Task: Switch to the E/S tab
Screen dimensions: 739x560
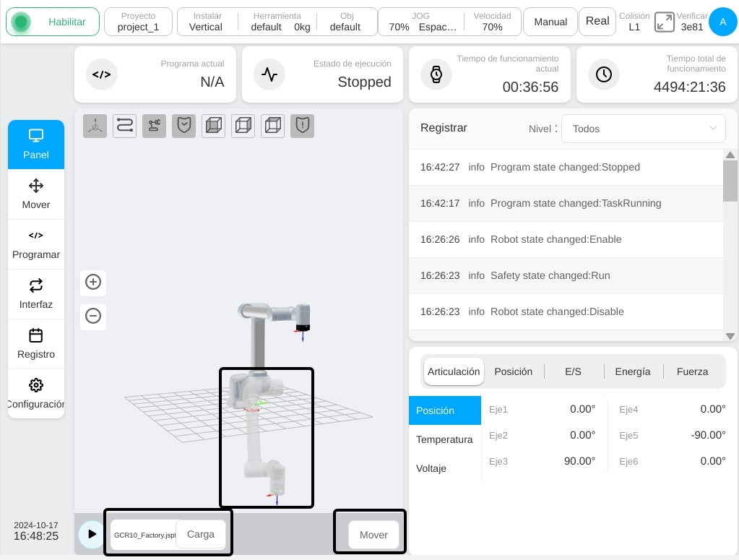Action: click(x=573, y=371)
